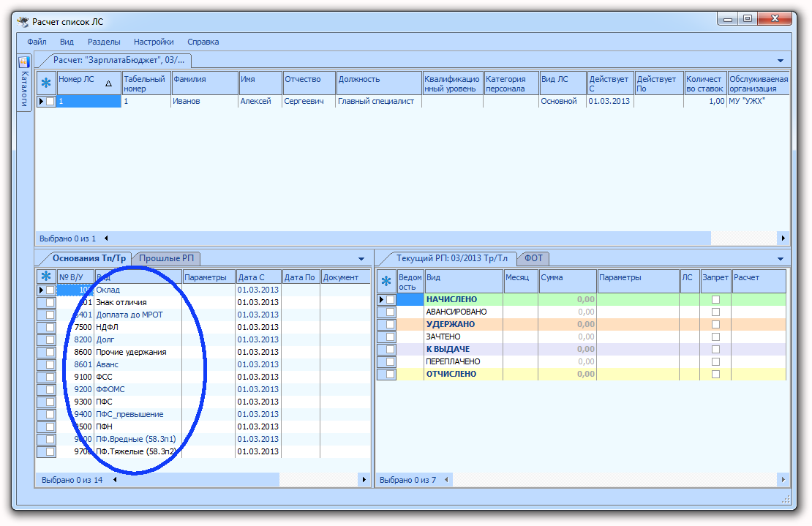
Task: Click the Обслуживаемая организация column header
Action: point(758,83)
